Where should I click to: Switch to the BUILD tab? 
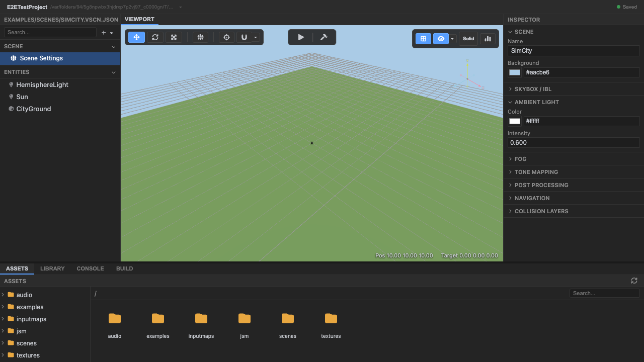point(124,268)
